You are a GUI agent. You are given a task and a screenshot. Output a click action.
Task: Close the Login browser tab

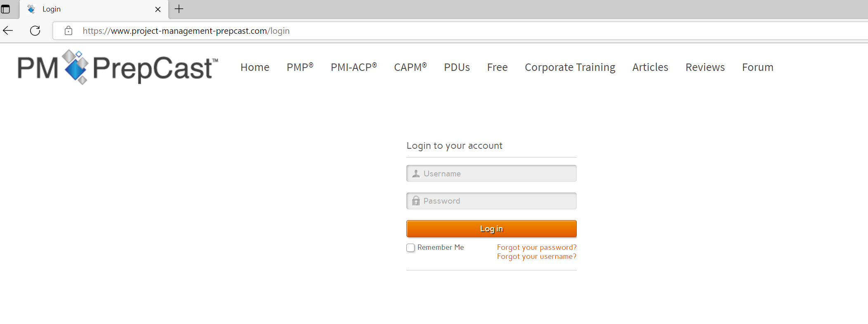[158, 9]
